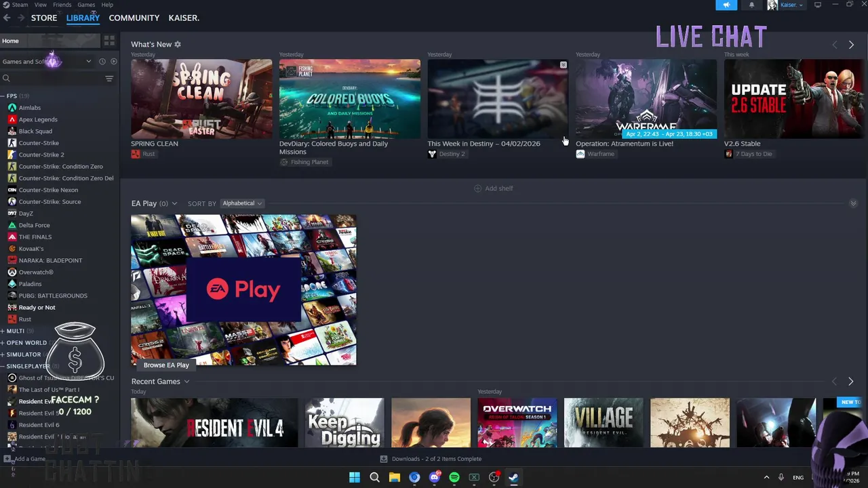
Task: Select Resident Evil 6 in sidebar
Action: pyautogui.click(x=39, y=425)
